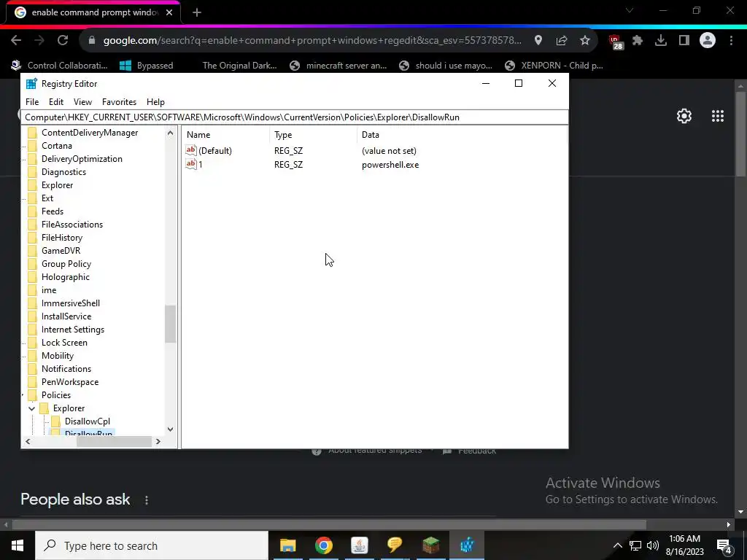747x560 pixels.
Task: Select the ContentDeliveryManager key
Action: pyautogui.click(x=90, y=133)
